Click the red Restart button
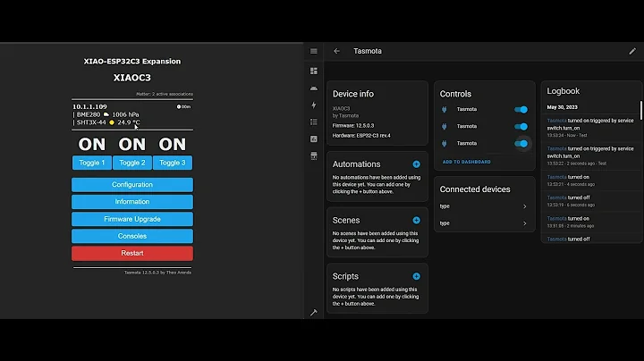Viewport: 644px width, 361px height. tap(131, 254)
